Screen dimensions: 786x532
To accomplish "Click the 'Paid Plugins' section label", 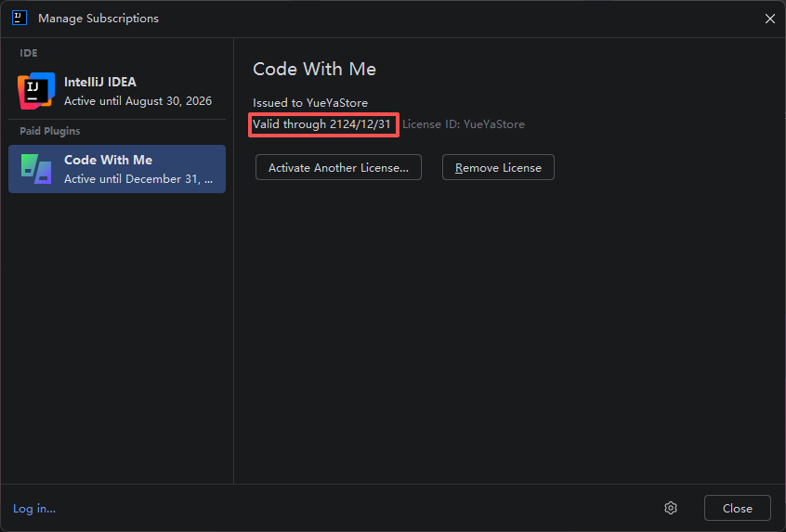I will tap(49, 131).
